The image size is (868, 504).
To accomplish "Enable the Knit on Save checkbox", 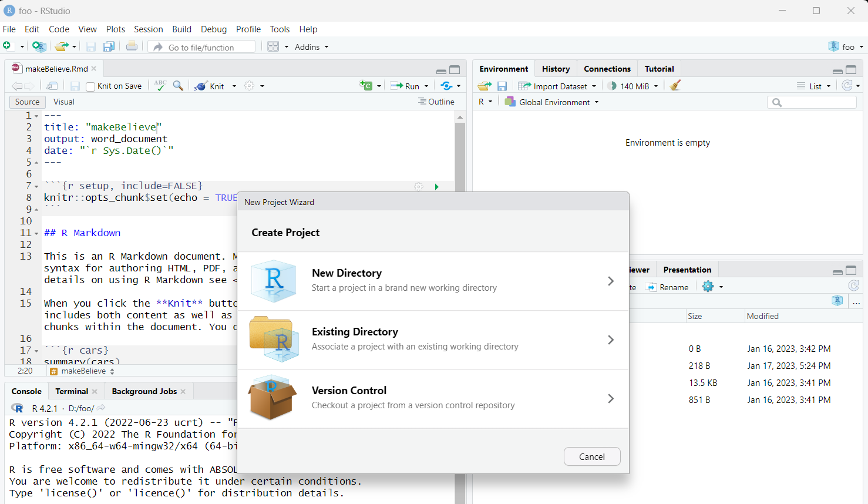I will coord(90,86).
